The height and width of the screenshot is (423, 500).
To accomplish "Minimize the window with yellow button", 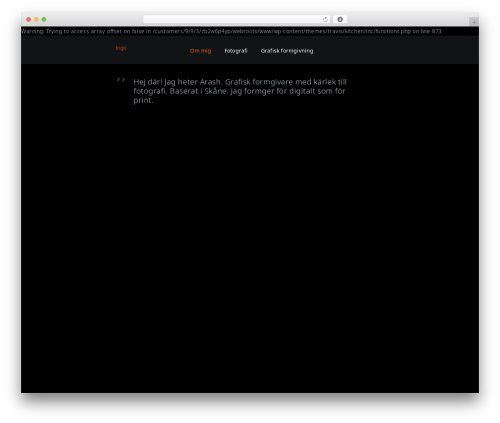I will point(36,19).
